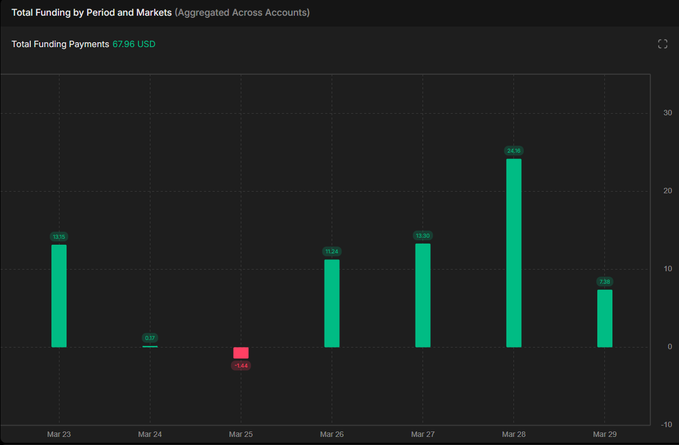This screenshot has height=445, width=679.
Task: Select the Mar 26 funding bar
Action: pyautogui.click(x=332, y=303)
